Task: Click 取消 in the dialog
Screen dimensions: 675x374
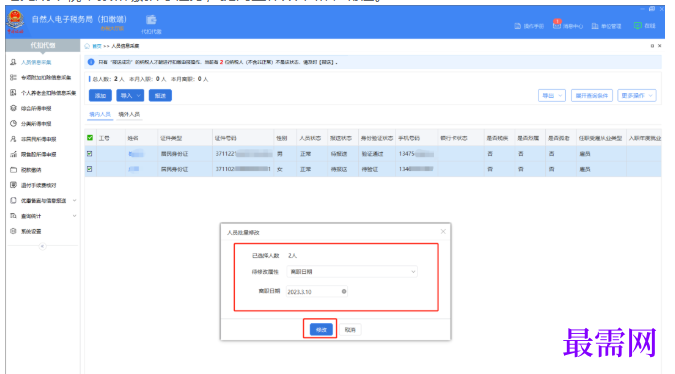Action: click(x=350, y=330)
